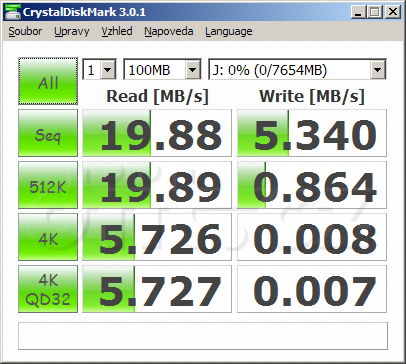The width and height of the screenshot is (406, 364).
Task: Click the Write [MB/s] column header
Action: coord(312,96)
